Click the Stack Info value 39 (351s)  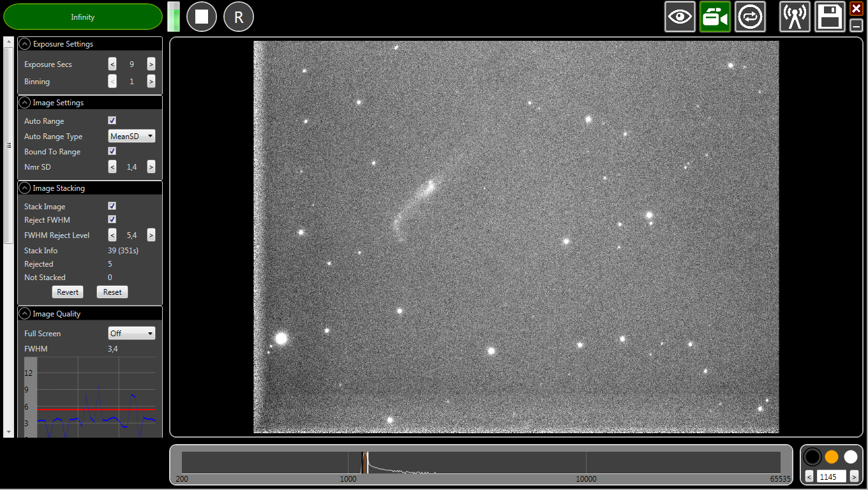point(123,251)
